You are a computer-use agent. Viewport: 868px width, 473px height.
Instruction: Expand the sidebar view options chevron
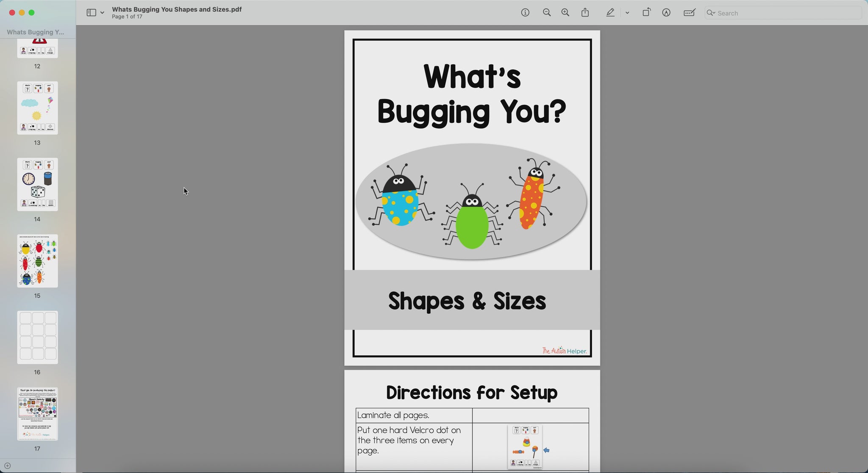[x=102, y=13]
